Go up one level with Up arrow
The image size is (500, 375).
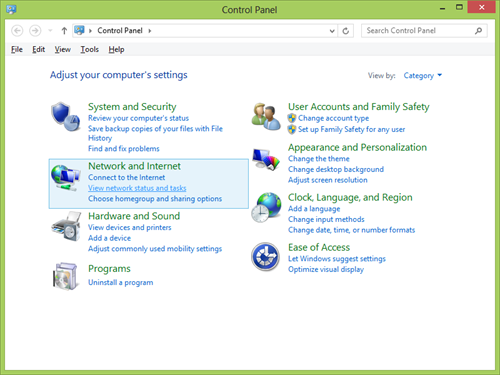click(x=64, y=31)
